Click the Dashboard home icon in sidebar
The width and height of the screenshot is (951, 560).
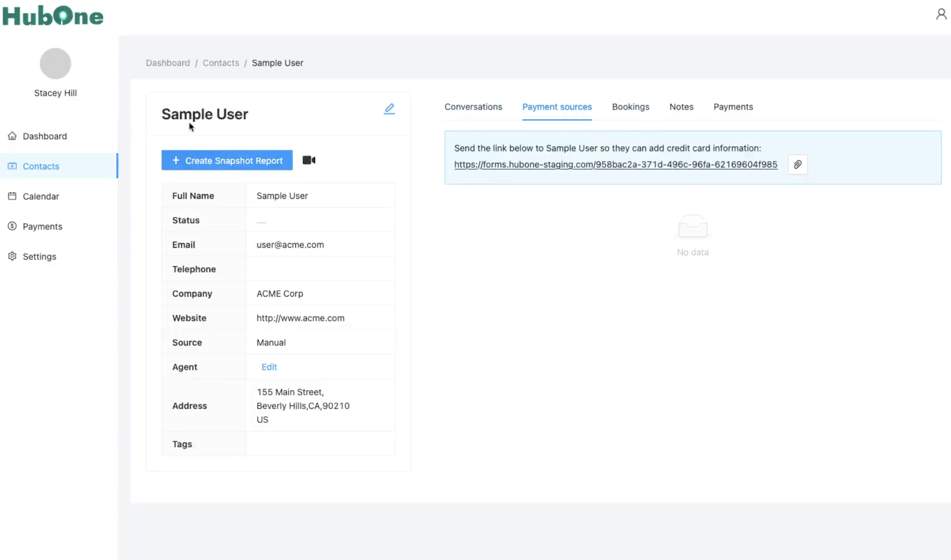point(12,136)
